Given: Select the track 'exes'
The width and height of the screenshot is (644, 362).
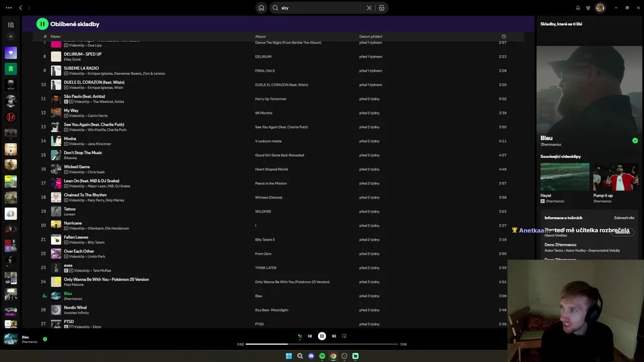Looking at the screenshot, I should [68, 265].
